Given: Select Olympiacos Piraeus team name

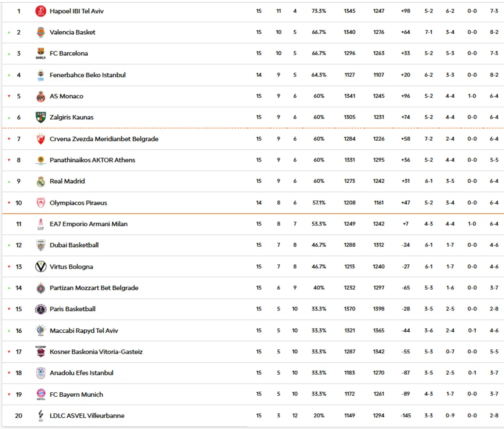Looking at the screenshot, I should click(78, 203).
